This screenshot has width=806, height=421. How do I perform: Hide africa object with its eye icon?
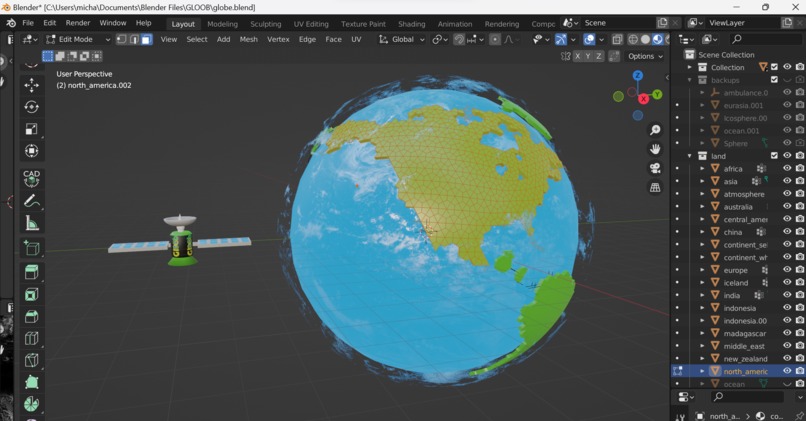(787, 168)
